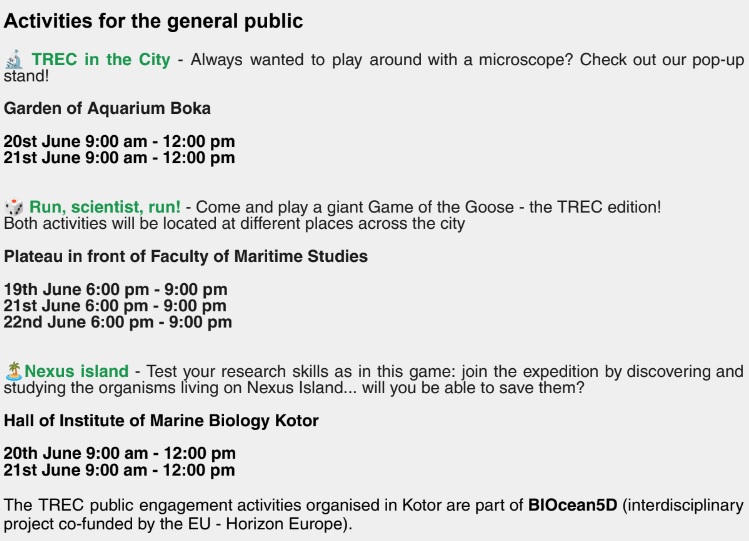Click the microscope emoji icon

click(14, 59)
